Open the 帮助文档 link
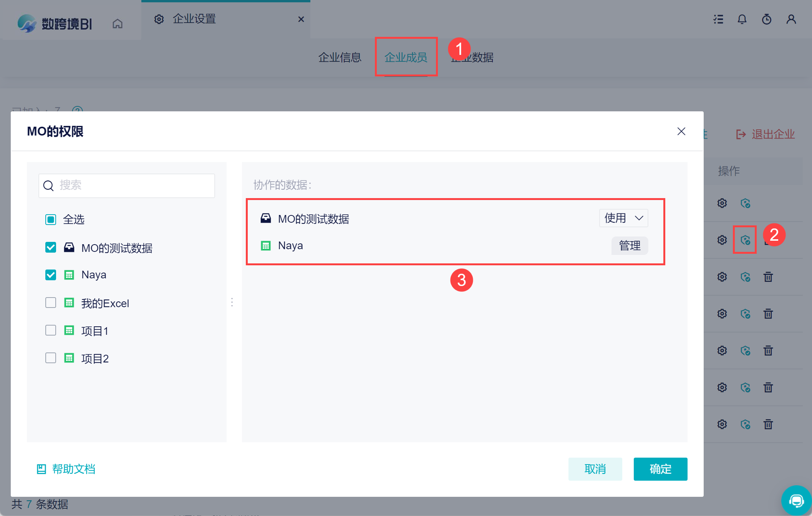812x516 pixels. point(66,469)
